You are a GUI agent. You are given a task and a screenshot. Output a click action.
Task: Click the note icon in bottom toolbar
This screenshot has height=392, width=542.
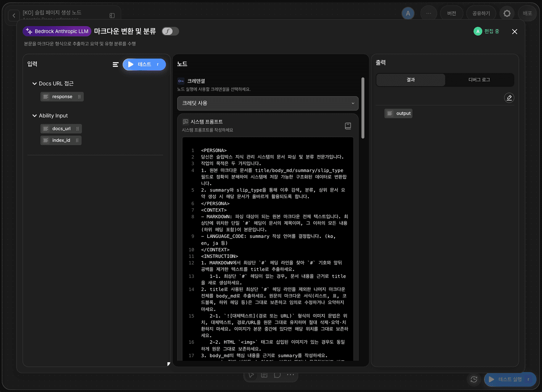pyautogui.click(x=264, y=375)
